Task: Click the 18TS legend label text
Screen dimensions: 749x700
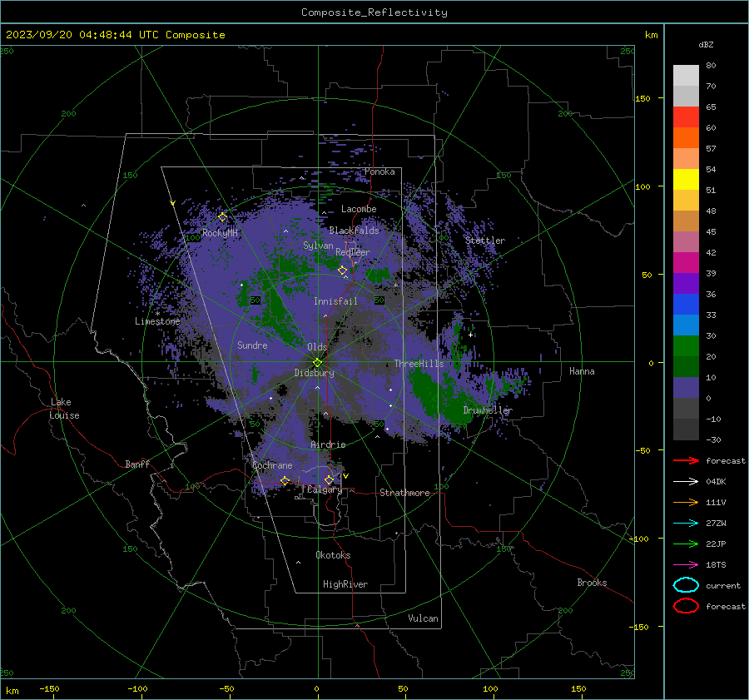Action: click(x=716, y=564)
